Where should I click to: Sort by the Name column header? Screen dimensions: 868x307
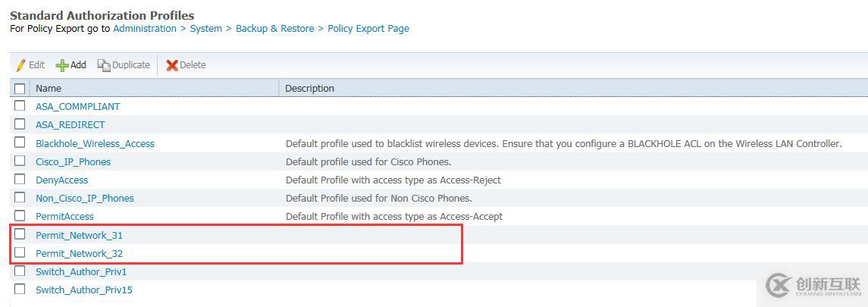point(49,89)
